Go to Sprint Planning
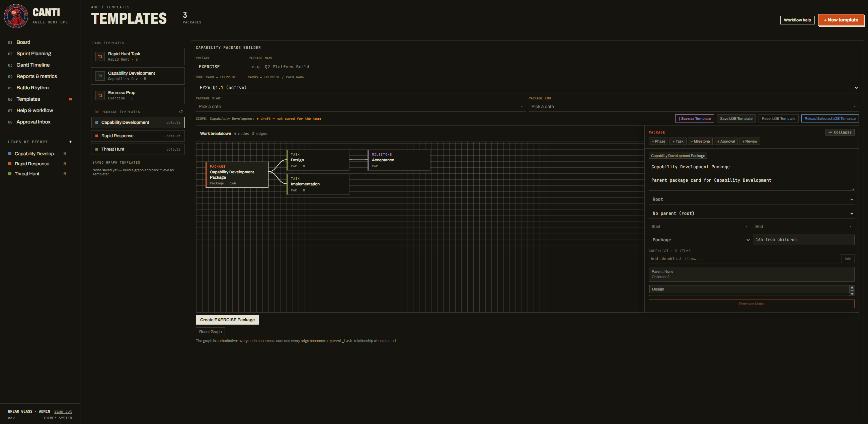This screenshot has height=424, width=868. pyautogui.click(x=34, y=54)
